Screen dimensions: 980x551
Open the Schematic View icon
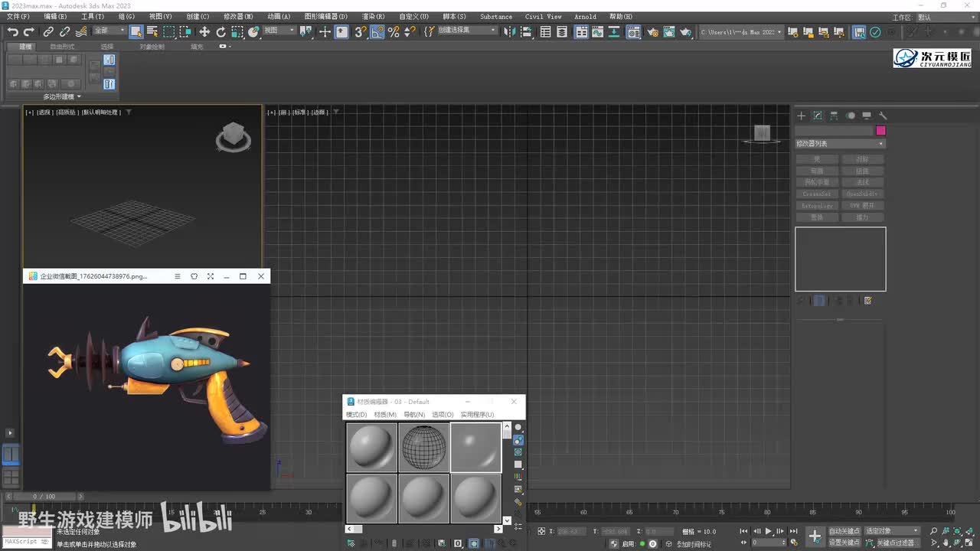point(616,31)
